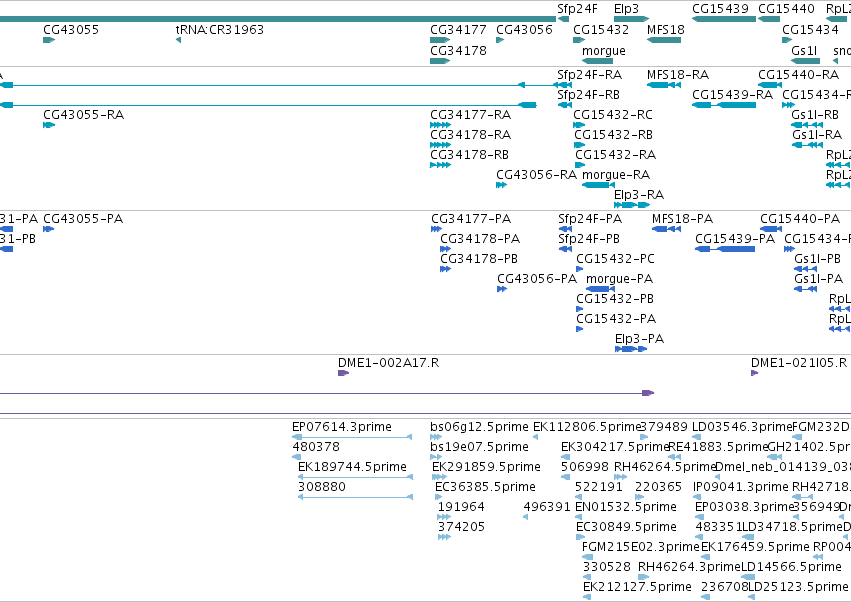Open the CG34178 gene label

point(459,51)
